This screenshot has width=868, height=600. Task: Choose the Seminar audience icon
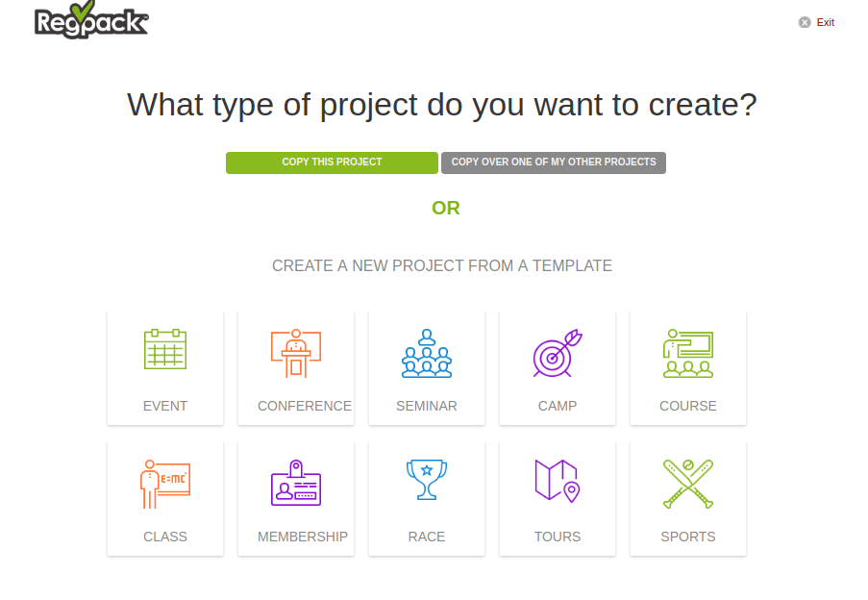(x=427, y=353)
